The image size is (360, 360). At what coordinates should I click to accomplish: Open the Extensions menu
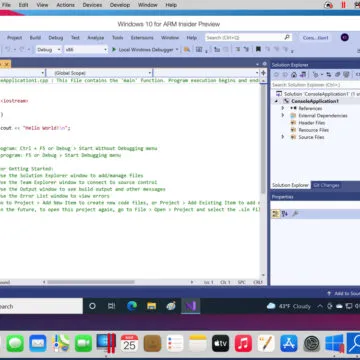[x=142, y=38]
